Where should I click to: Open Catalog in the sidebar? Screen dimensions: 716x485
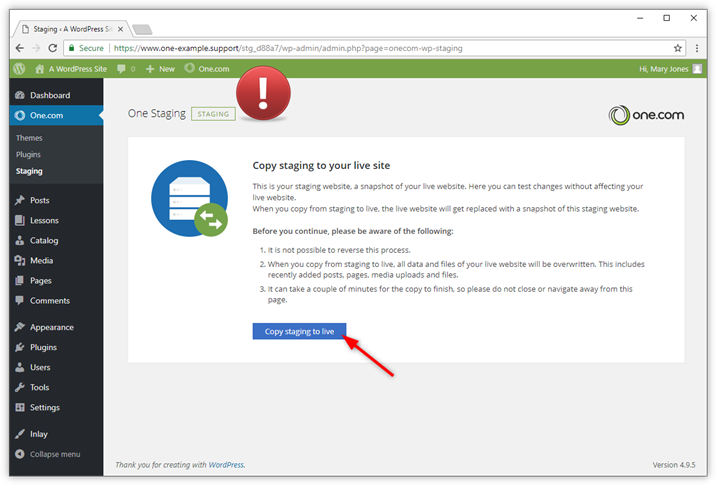[56, 241]
